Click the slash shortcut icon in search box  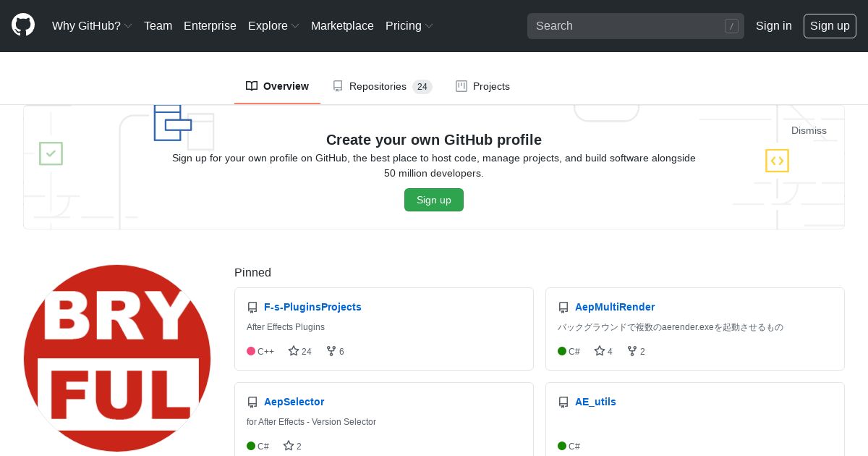coord(731,26)
